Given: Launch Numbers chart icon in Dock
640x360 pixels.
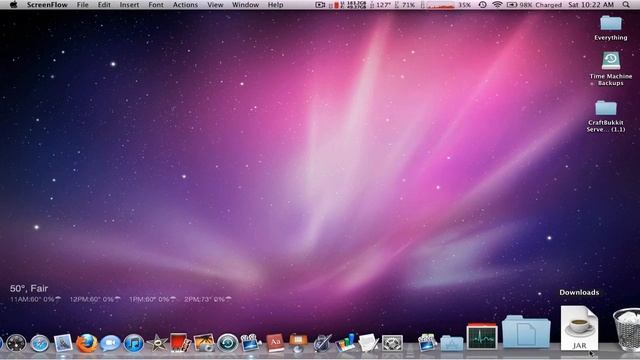Looking at the screenshot, I should [346, 342].
